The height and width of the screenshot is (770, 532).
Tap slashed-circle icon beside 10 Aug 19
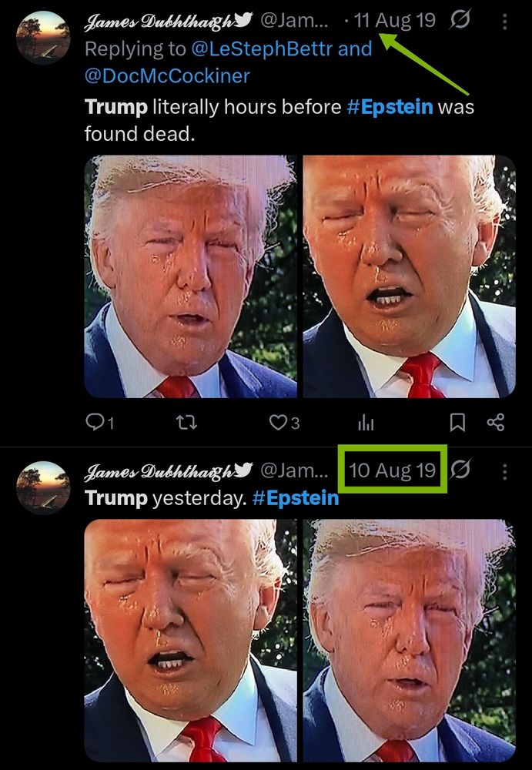(x=460, y=470)
